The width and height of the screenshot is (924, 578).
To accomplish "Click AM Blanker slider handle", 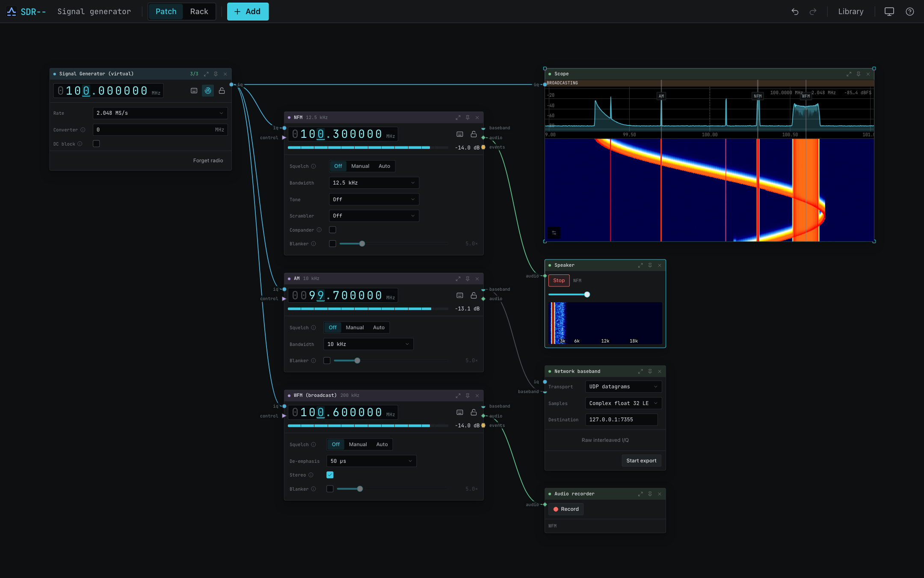I will click(x=357, y=361).
